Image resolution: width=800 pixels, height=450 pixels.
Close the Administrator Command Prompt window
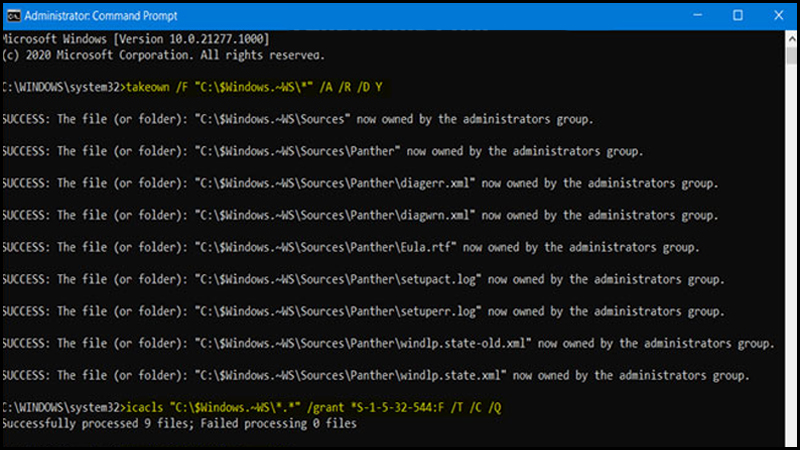(x=779, y=15)
